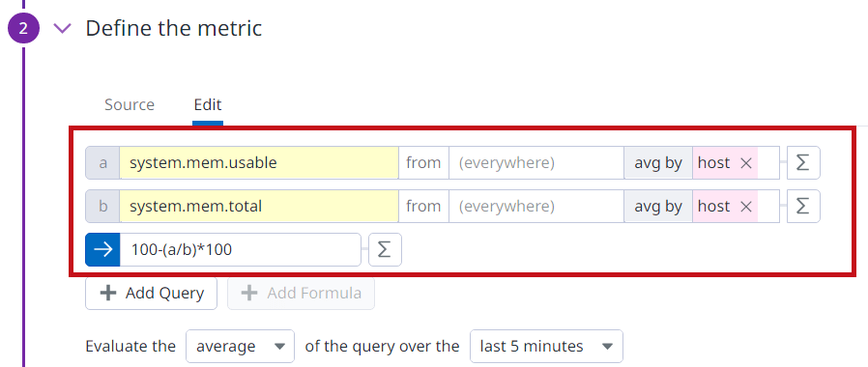Click the system.mem.total metric field

coord(259,206)
